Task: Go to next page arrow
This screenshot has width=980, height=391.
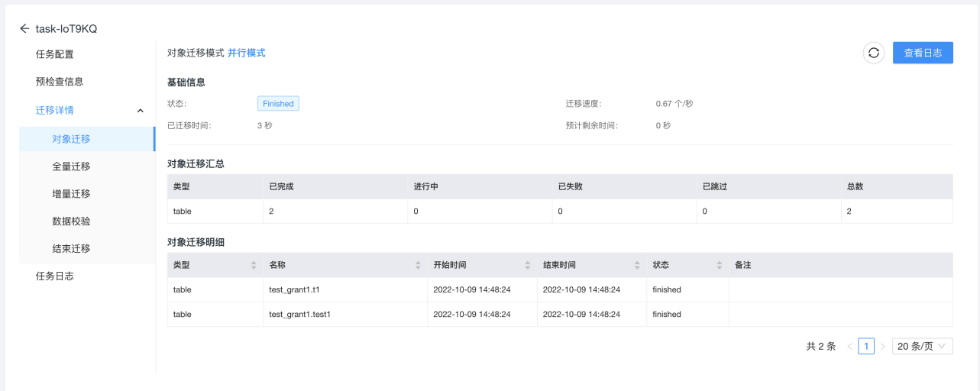Action: coord(882,347)
